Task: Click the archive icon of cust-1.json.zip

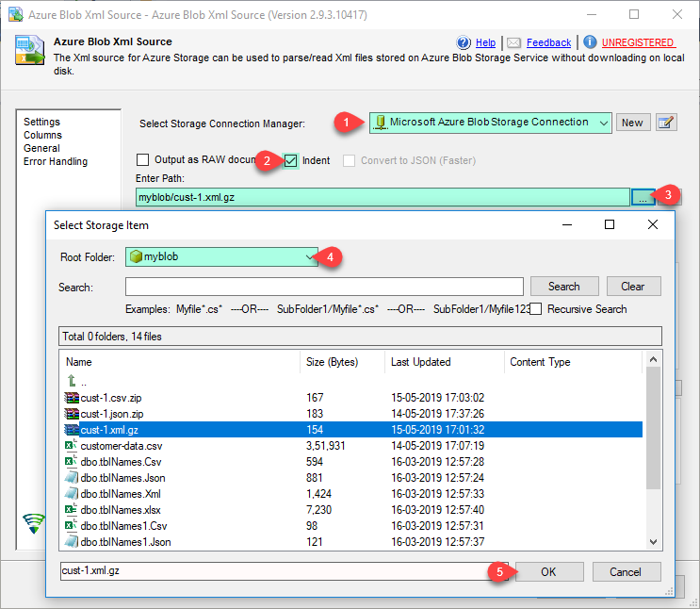Action: [72, 414]
